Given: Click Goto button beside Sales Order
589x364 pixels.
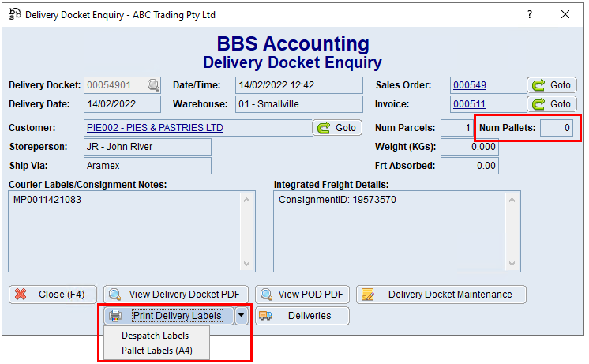Looking at the screenshot, I should [552, 85].
